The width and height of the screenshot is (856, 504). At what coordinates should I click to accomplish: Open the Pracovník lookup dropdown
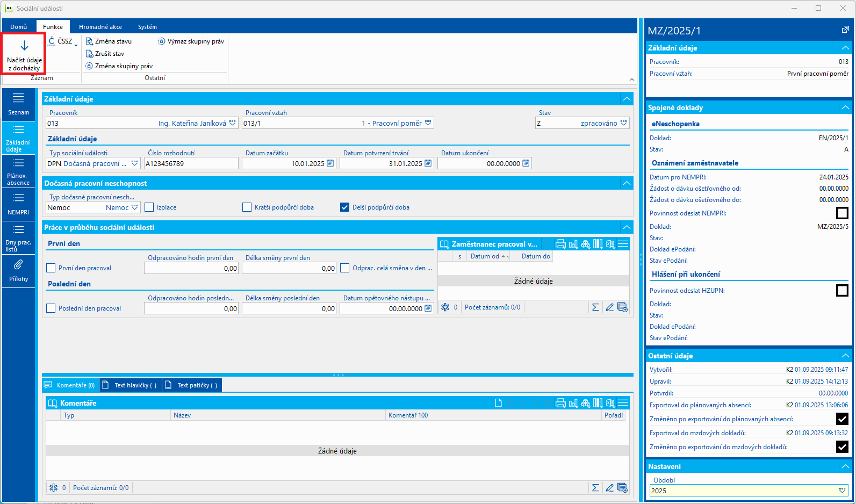[x=233, y=123]
